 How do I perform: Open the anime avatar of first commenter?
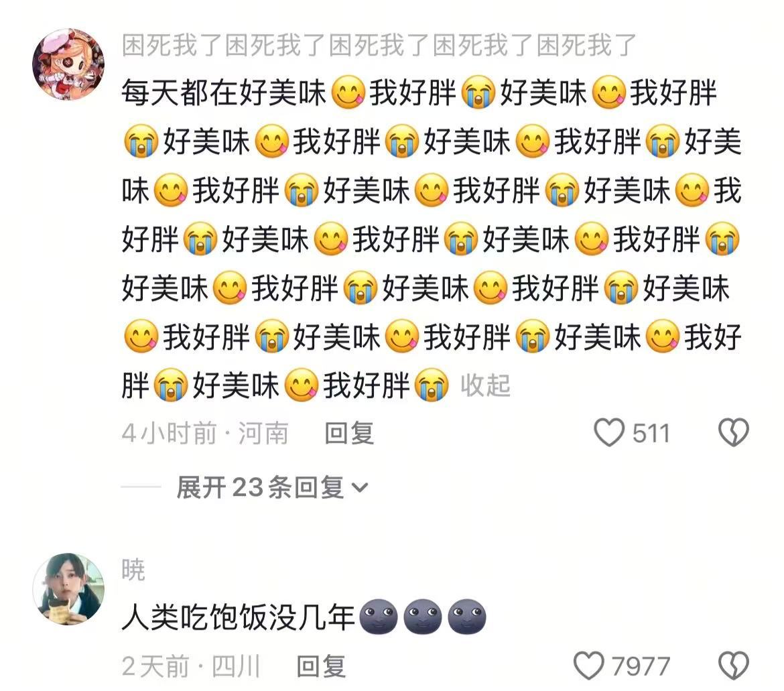click(68, 64)
